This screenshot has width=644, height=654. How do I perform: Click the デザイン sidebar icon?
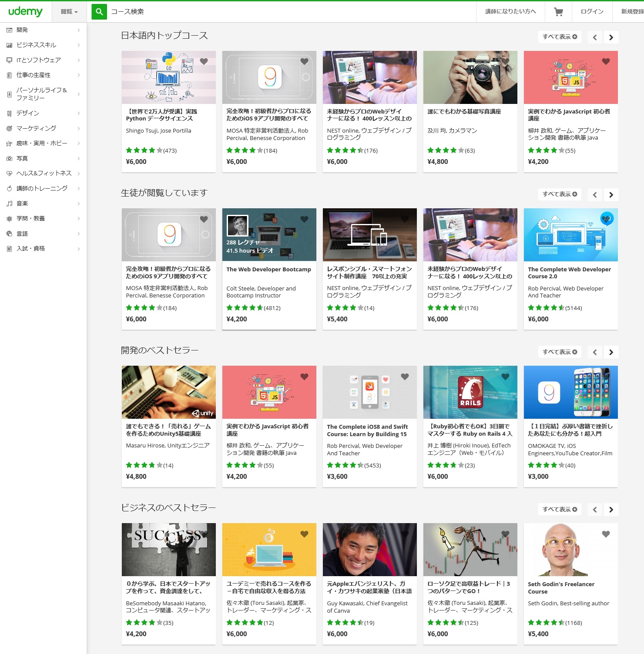(x=9, y=113)
